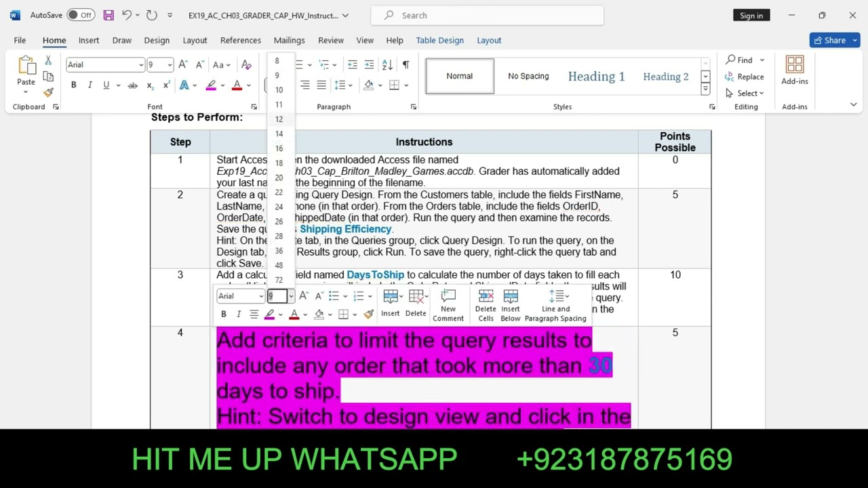
Task: Increase font size in the ribbon
Action: [182, 65]
